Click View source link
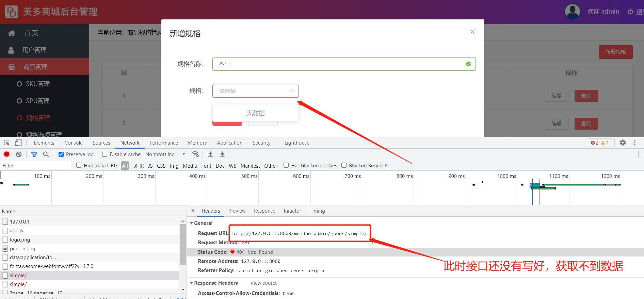Viewport: 644px width, 299px height. pyautogui.click(x=264, y=283)
